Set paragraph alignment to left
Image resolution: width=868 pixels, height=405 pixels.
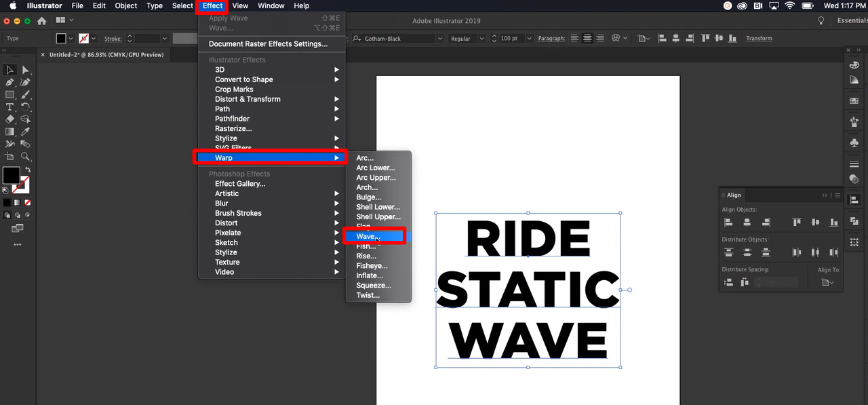tap(574, 39)
